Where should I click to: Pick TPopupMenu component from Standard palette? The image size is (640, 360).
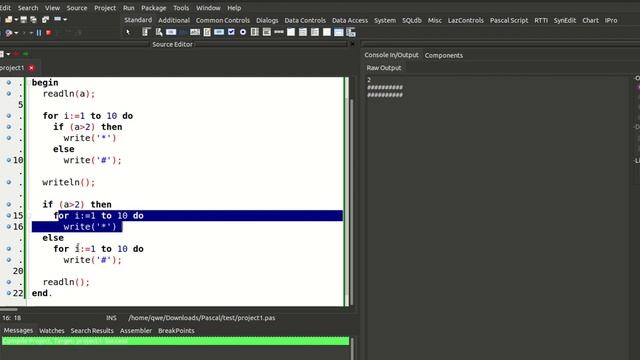(x=159, y=32)
